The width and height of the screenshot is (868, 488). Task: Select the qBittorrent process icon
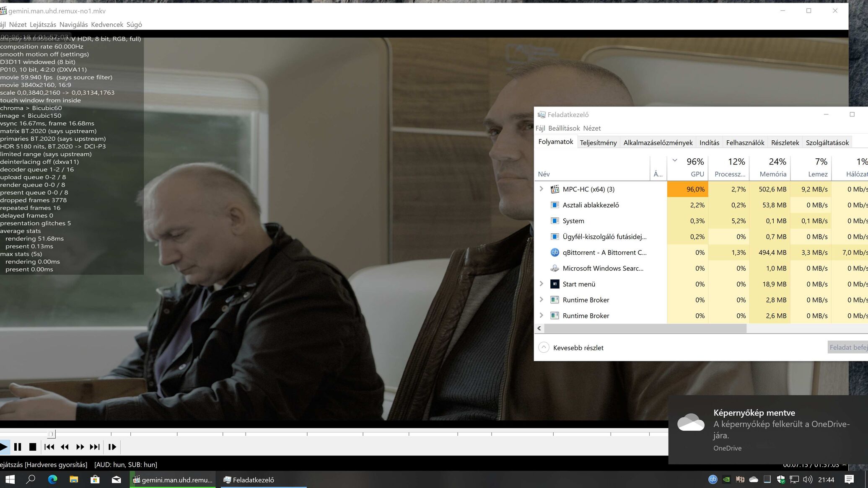pos(554,252)
